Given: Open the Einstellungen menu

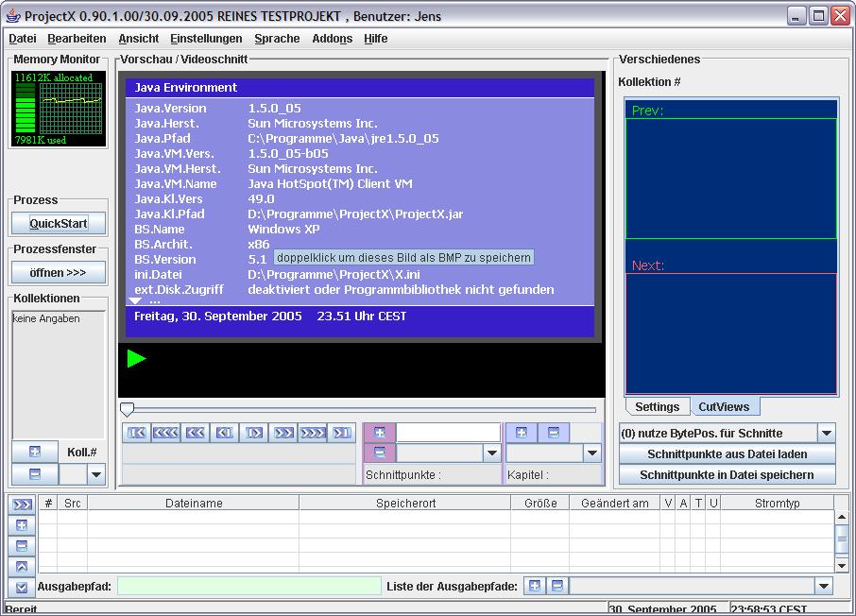Looking at the screenshot, I should coord(206,39).
